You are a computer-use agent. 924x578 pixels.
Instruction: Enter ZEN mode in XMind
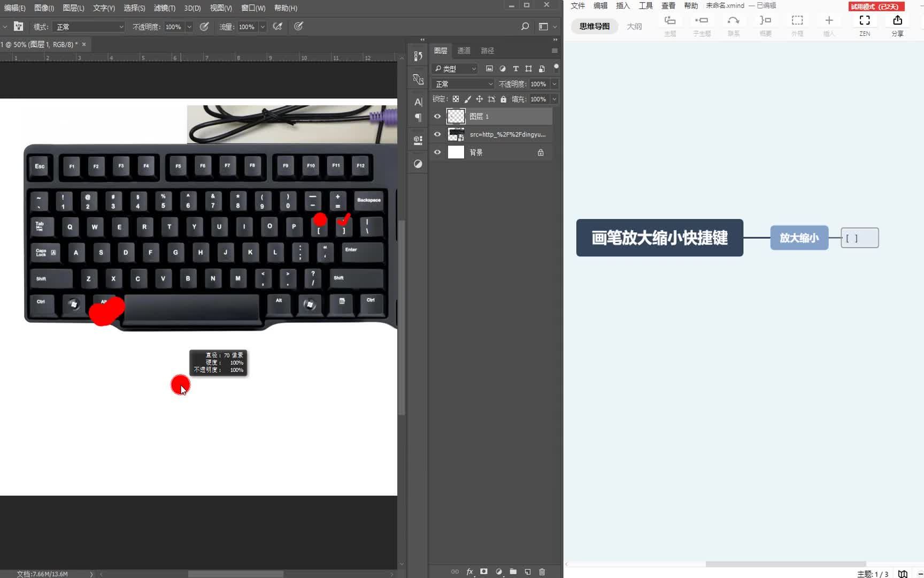pyautogui.click(x=865, y=24)
